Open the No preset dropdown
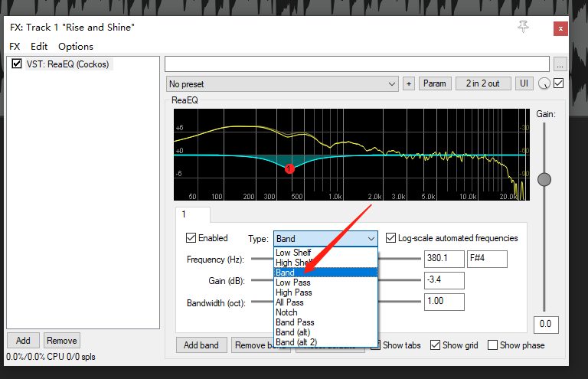Image resolution: width=588 pixels, height=379 pixels. pos(282,84)
